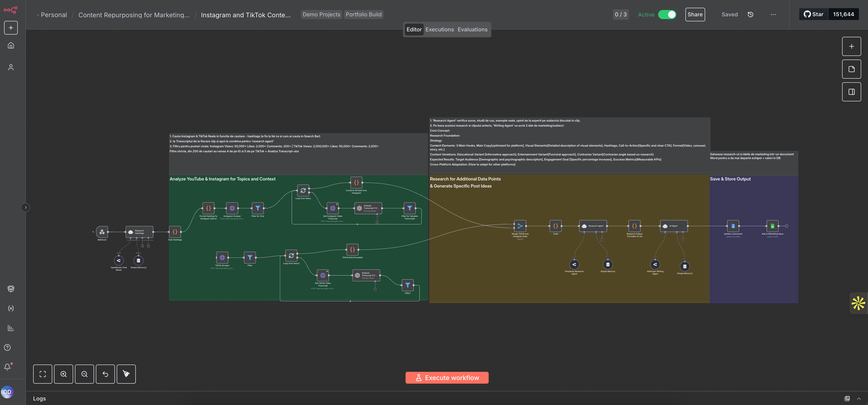Viewport: 868px width, 405px height.
Task: Click the Zoom out magnifier icon
Action: (x=84, y=374)
